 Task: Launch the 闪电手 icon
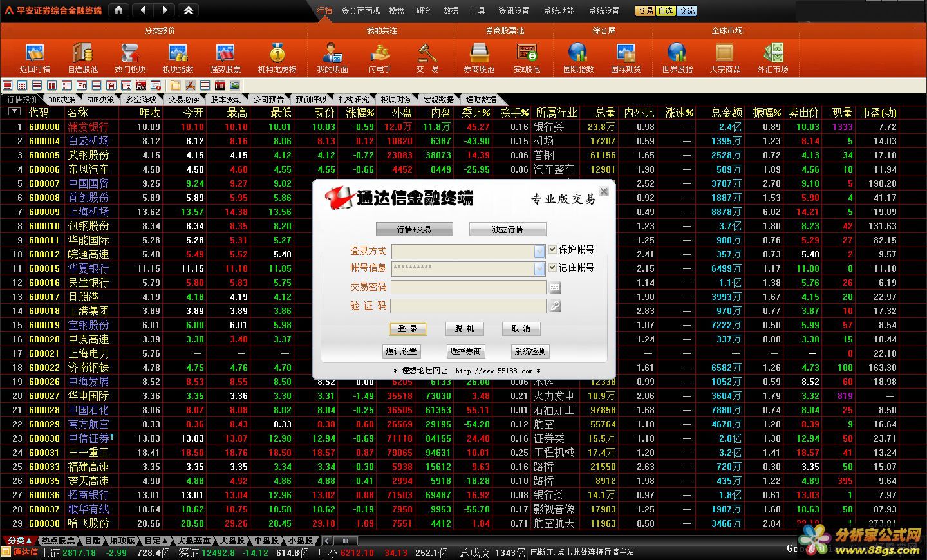point(380,58)
